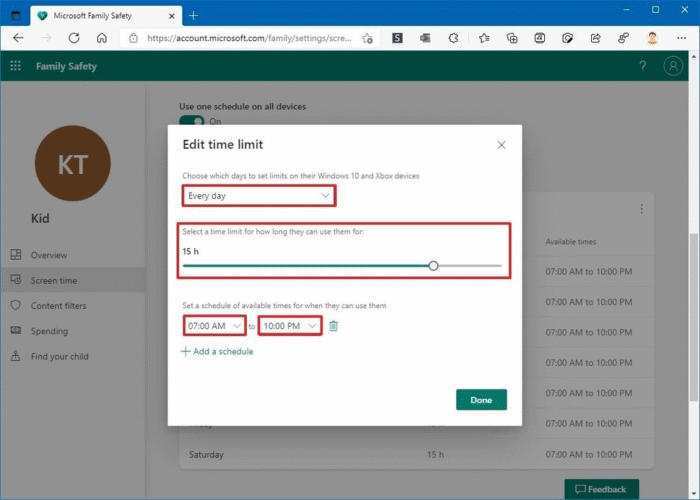Viewport: 700px width, 500px height.
Task: Open the 07:00 AM start time dropdown
Action: point(214,326)
